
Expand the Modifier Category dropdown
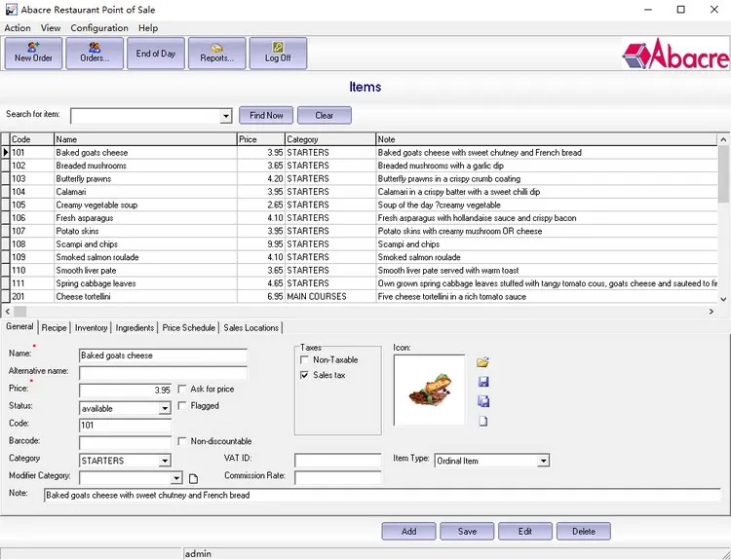[x=176, y=478]
